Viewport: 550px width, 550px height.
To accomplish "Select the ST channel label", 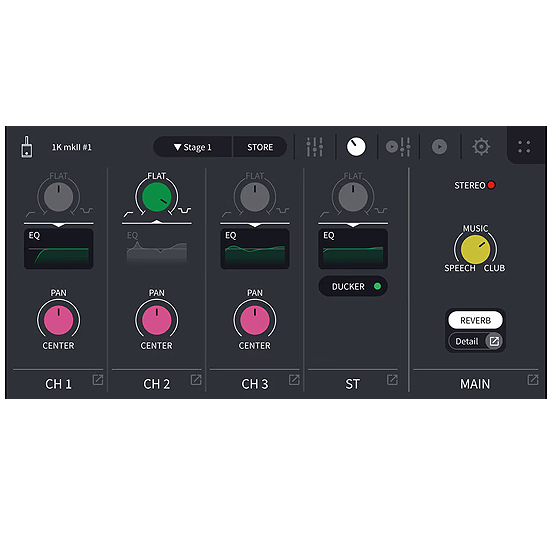I will pyautogui.click(x=353, y=384).
